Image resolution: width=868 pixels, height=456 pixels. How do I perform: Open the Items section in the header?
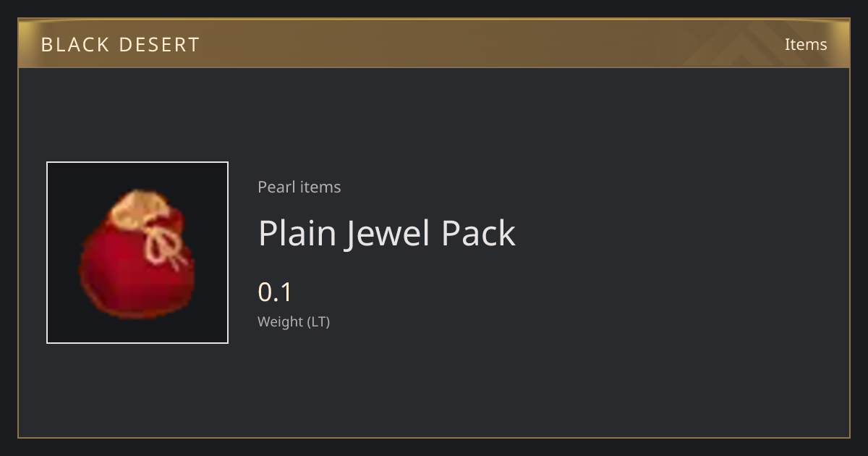[x=806, y=44]
